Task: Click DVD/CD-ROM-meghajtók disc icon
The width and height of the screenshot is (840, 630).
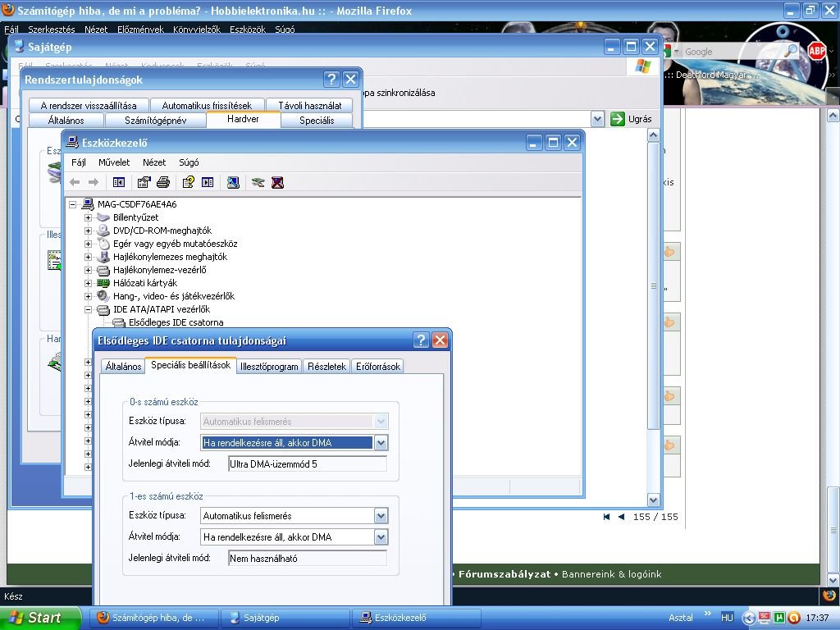Action: coord(103,231)
